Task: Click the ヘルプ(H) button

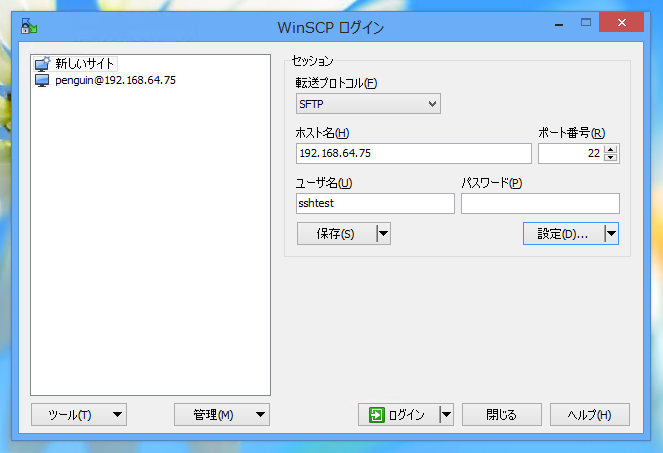Action: pyautogui.click(x=589, y=415)
